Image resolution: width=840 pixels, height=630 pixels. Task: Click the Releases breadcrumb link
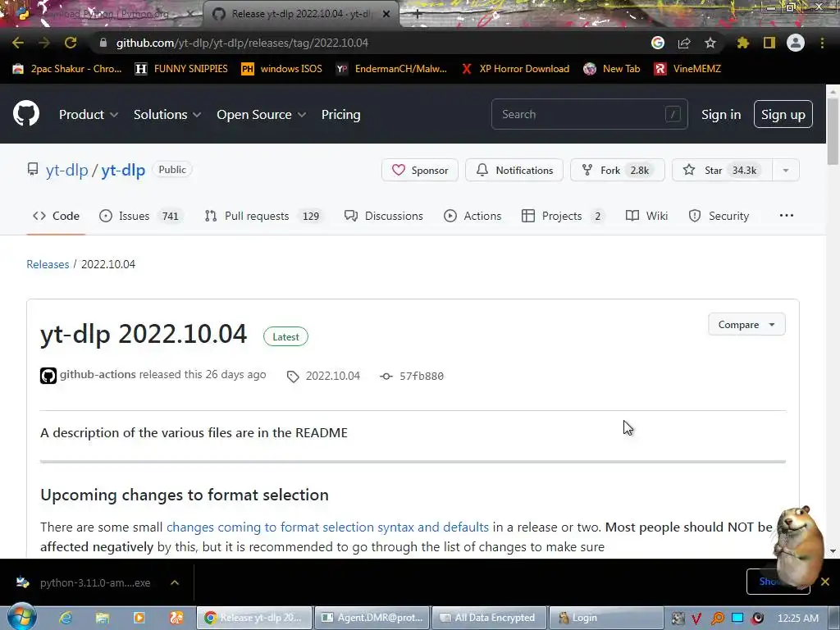click(48, 264)
